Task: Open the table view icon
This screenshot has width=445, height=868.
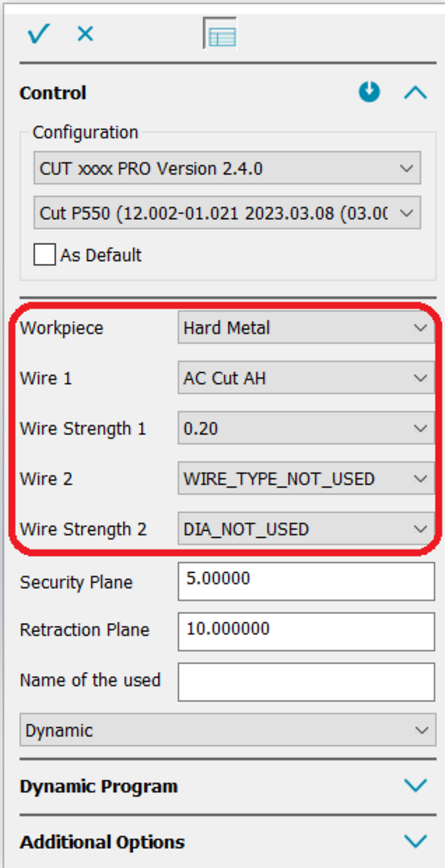Action: pyautogui.click(x=220, y=35)
